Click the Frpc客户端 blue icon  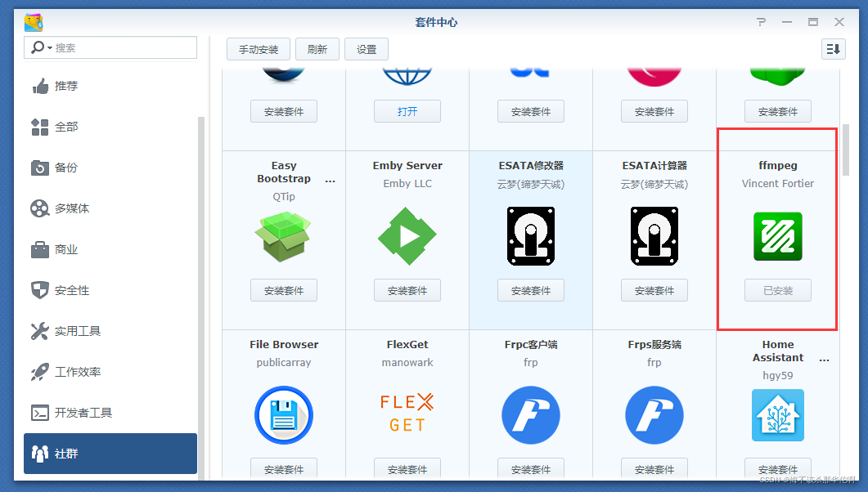point(531,415)
